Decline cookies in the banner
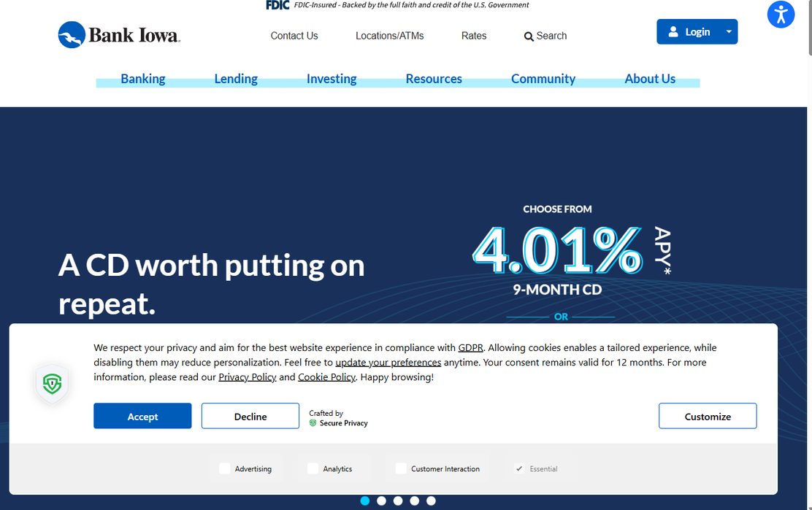Image resolution: width=812 pixels, height=510 pixels. coord(250,416)
